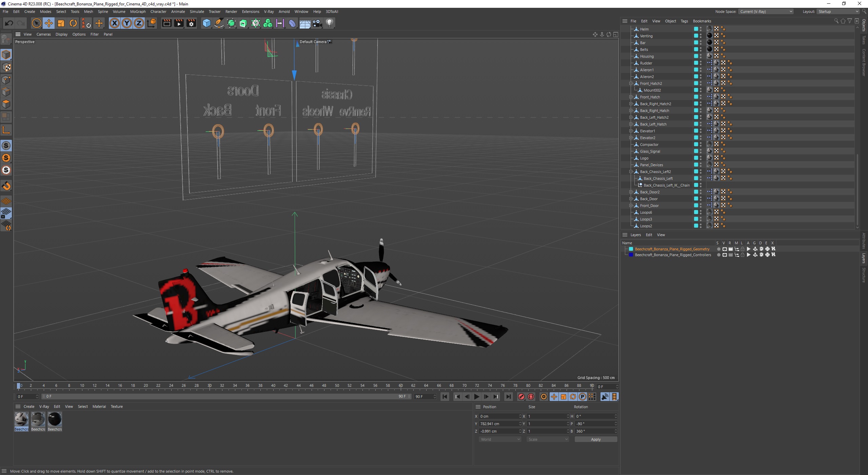This screenshot has height=475, width=868.
Task: Open the Node Space dropdown
Action: coord(766,12)
